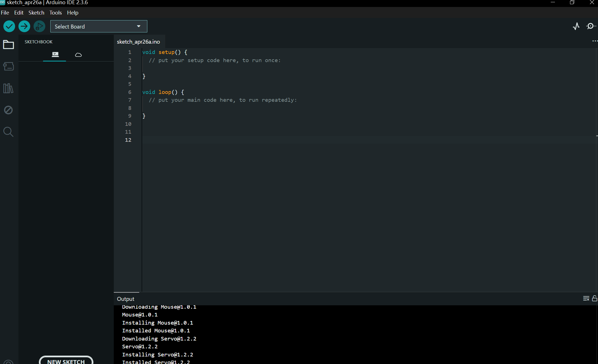Toggle the output lock icon
The width and height of the screenshot is (598, 364).
click(595, 299)
